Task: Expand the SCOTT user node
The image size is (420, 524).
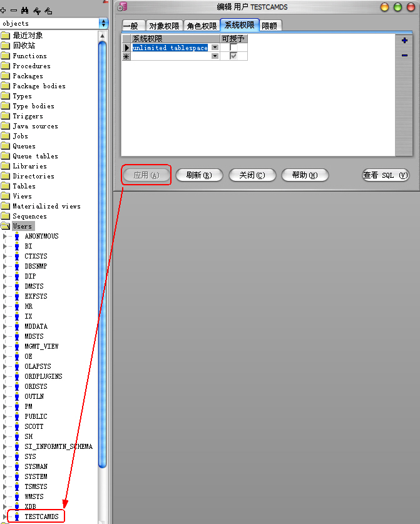Action: click(5, 426)
